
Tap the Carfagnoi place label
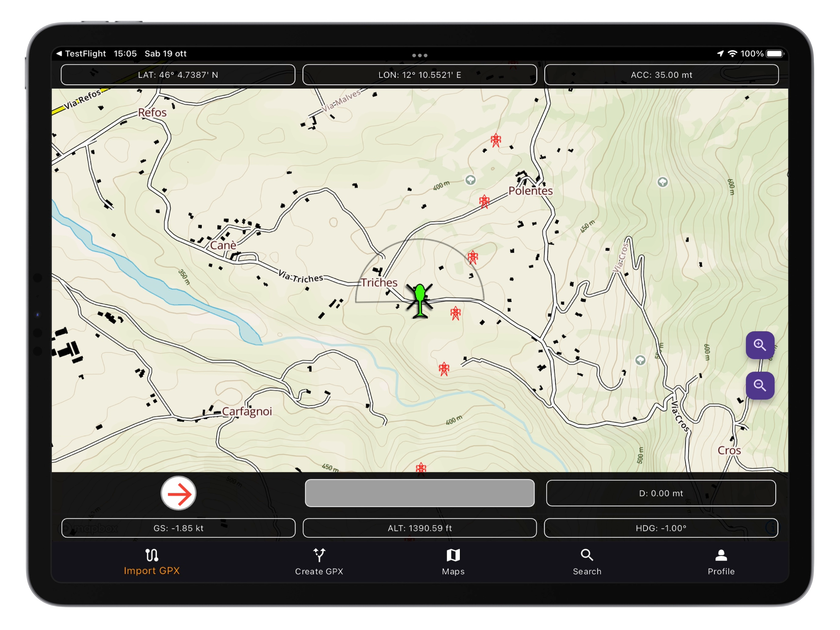click(247, 411)
